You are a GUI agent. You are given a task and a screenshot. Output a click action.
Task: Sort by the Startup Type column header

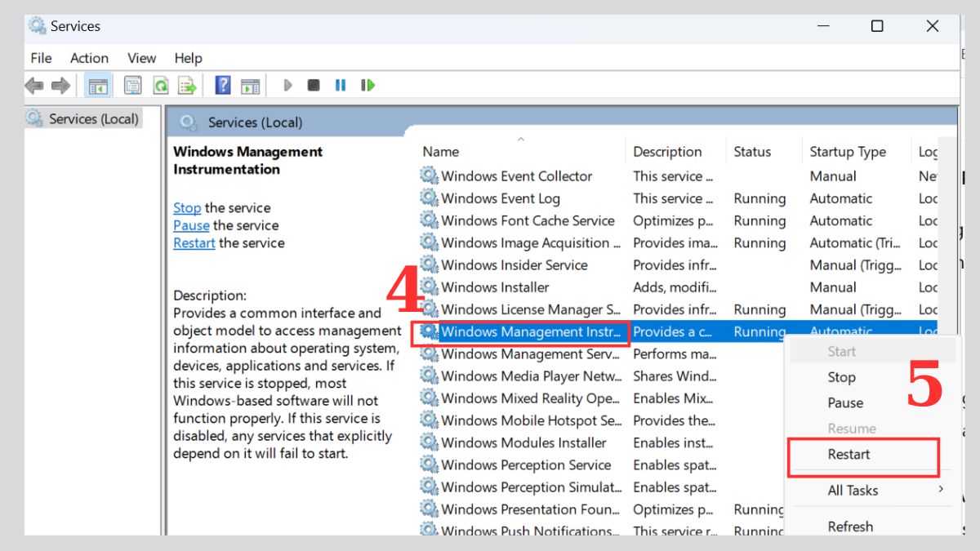click(x=848, y=152)
